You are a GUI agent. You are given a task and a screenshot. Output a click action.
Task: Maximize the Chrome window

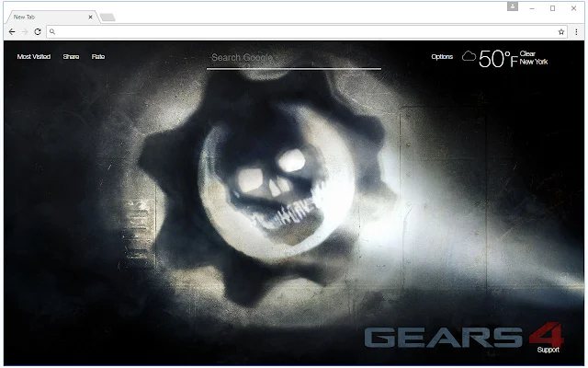(552, 8)
